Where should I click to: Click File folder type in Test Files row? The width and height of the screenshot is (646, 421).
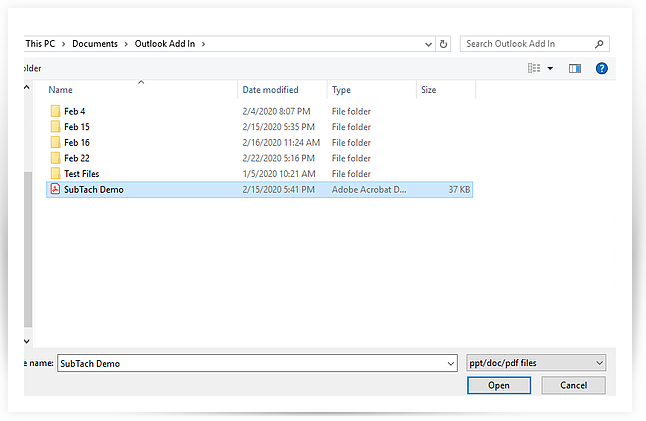[x=351, y=174]
